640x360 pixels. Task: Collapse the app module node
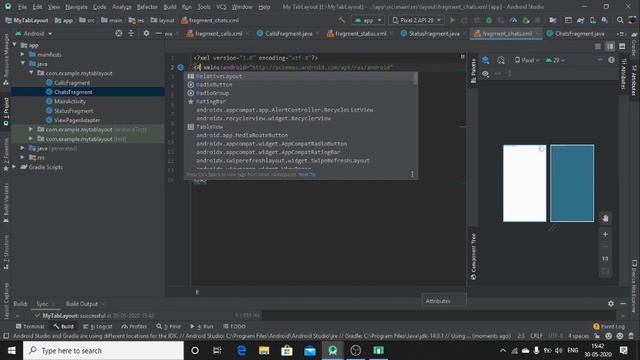pyautogui.click(x=15, y=45)
